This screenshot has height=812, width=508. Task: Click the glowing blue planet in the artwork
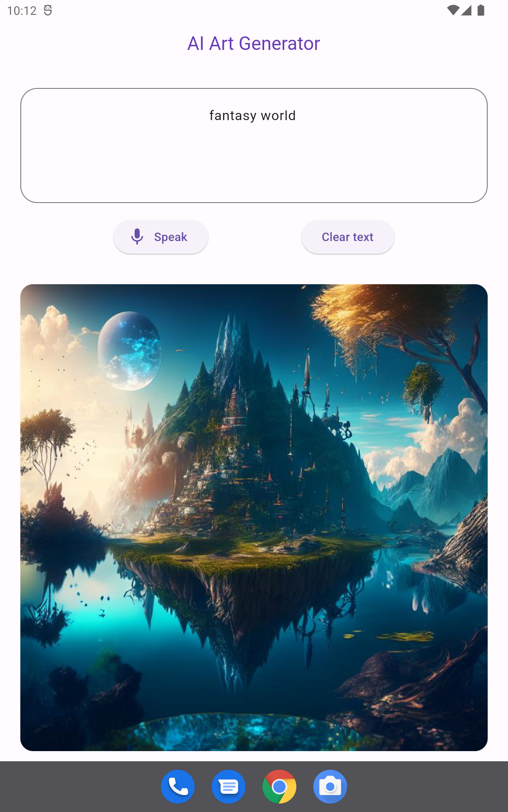tap(130, 351)
